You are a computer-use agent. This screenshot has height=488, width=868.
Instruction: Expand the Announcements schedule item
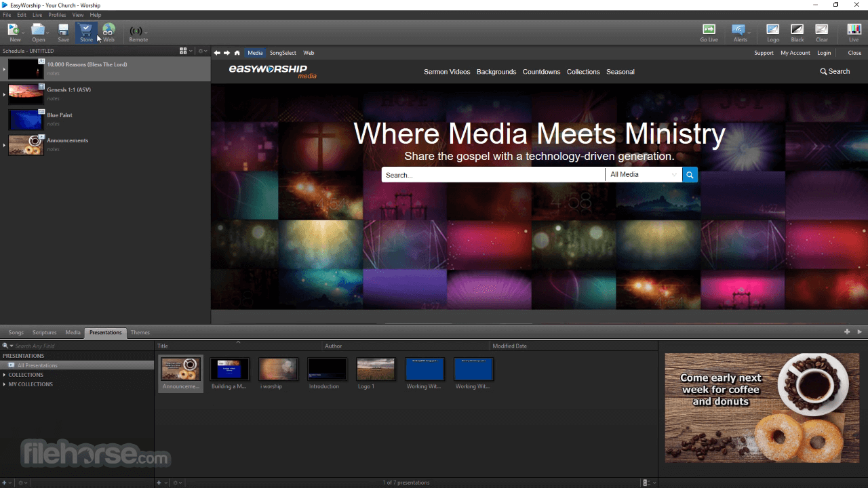4,145
